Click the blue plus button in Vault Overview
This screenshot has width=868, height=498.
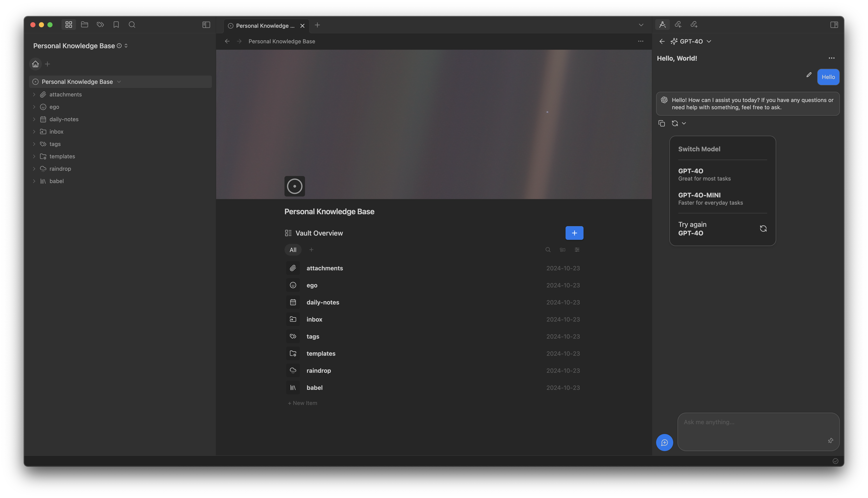(x=574, y=233)
